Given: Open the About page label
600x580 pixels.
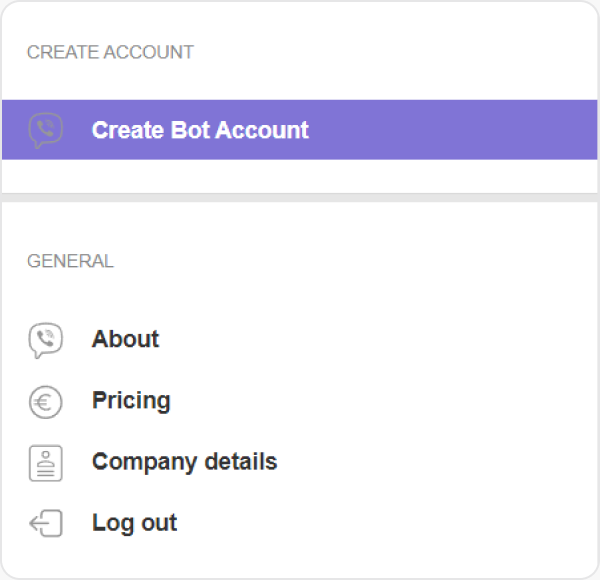Looking at the screenshot, I should pyautogui.click(x=125, y=340).
